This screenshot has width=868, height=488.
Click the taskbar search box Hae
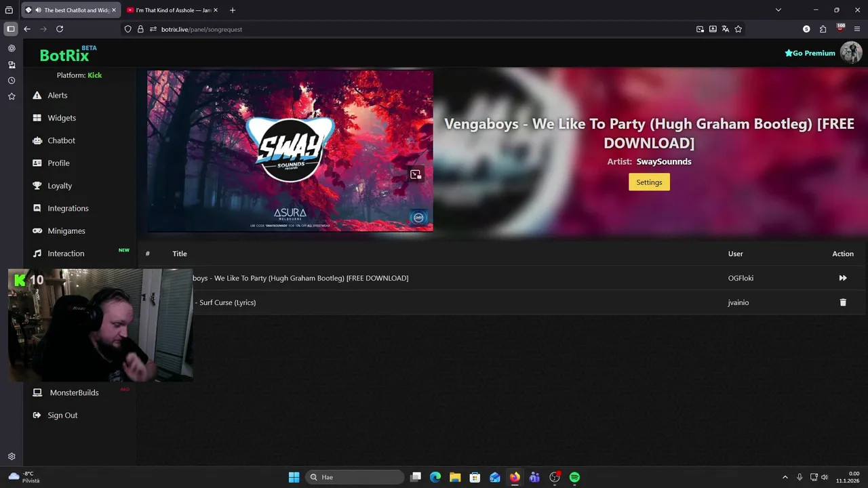354,477
